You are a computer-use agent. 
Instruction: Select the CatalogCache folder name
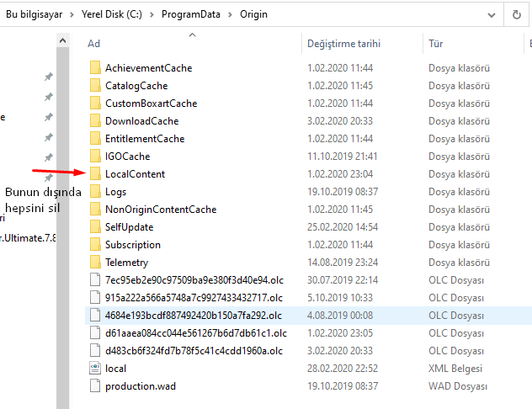coord(136,86)
